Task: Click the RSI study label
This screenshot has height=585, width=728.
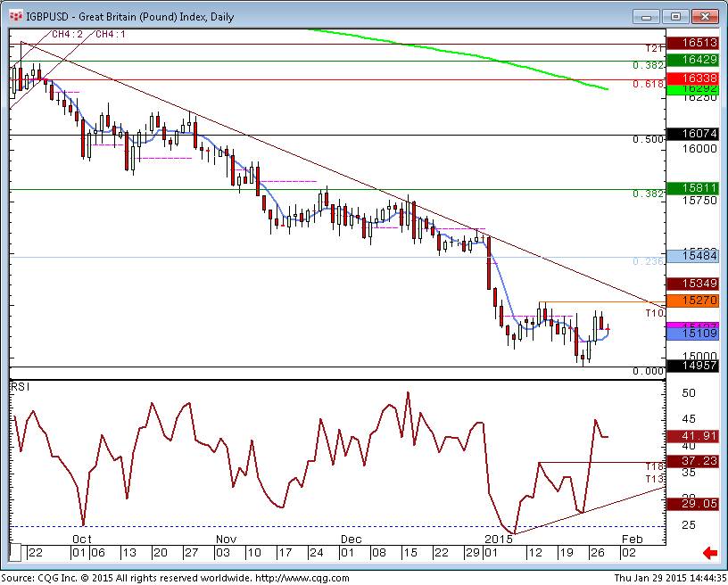Action: (19, 388)
